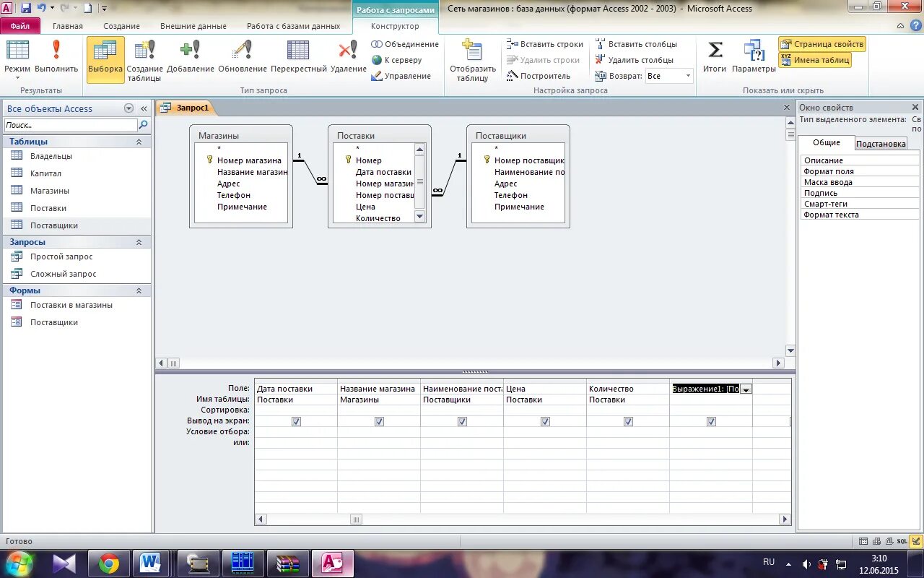Select the Владельцы table

77,156
